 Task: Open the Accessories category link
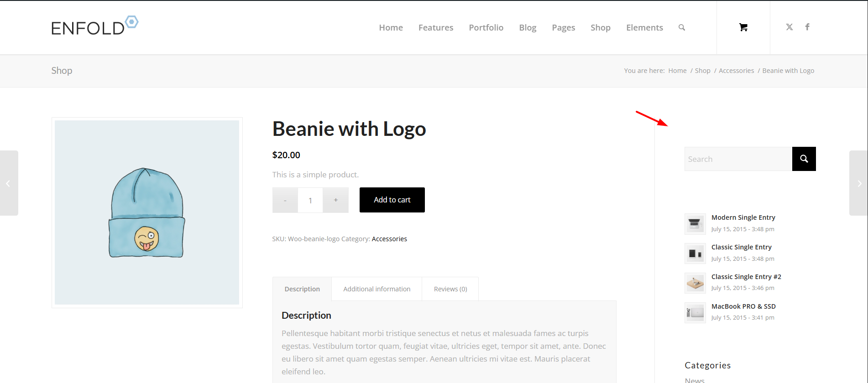[389, 239]
